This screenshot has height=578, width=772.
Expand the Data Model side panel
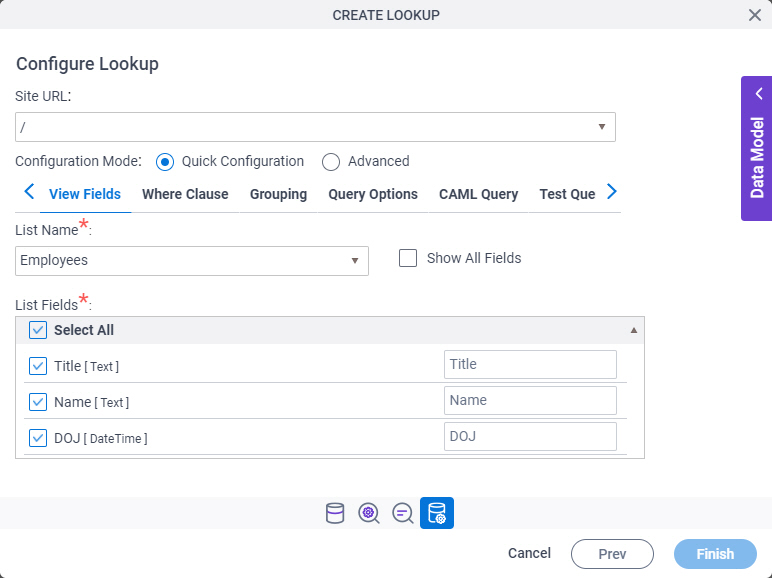click(x=757, y=148)
